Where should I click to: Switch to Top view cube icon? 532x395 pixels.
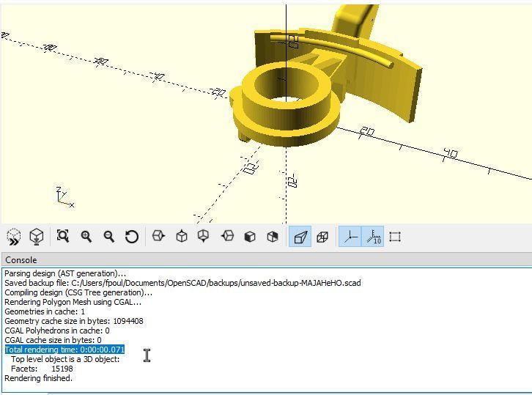182,236
